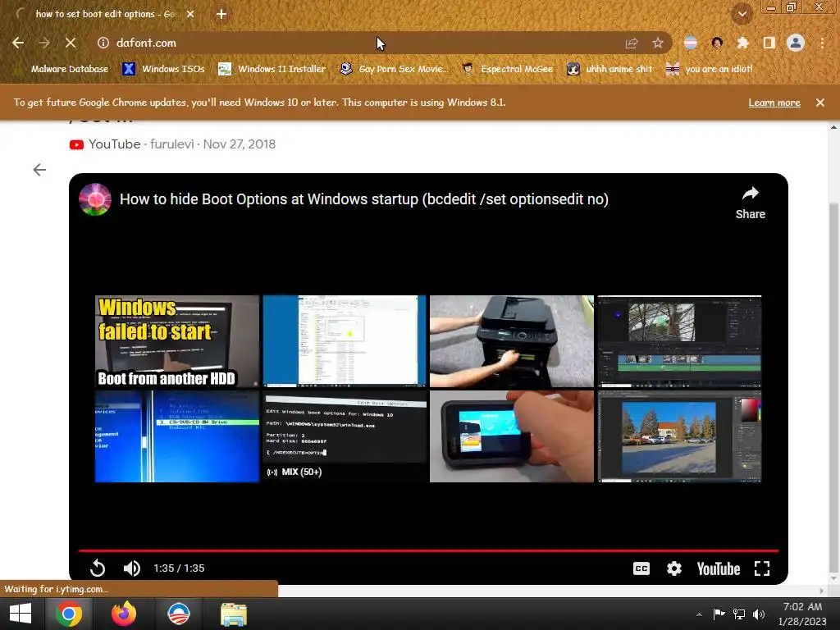Click the browser Forward arrow
This screenshot has height=630, width=840.
click(x=44, y=43)
